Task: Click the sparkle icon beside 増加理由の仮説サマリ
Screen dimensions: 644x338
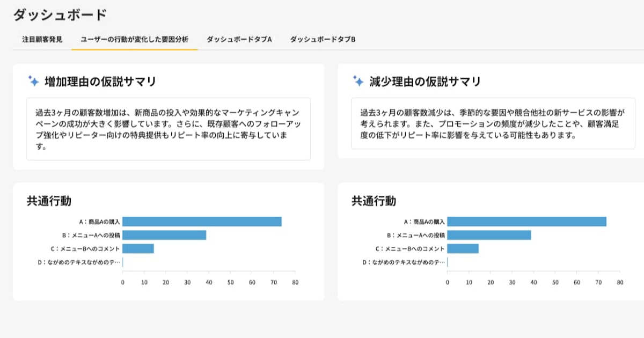Action: pyautogui.click(x=33, y=82)
